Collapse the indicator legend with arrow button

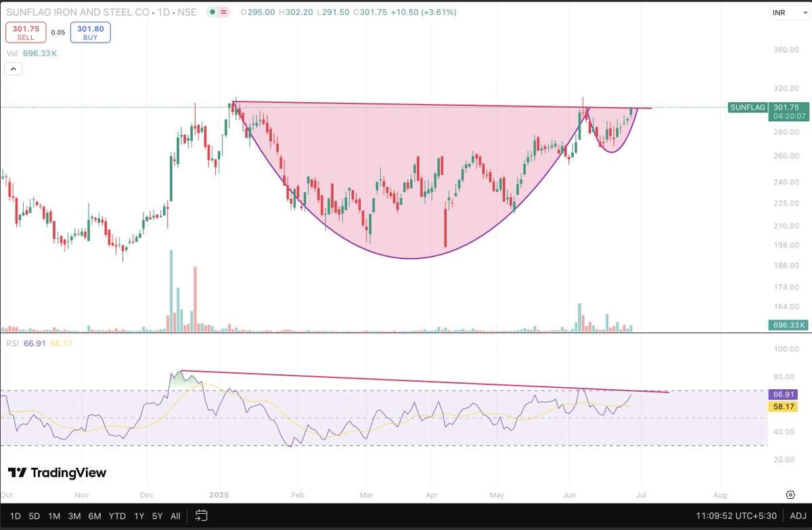(x=14, y=68)
